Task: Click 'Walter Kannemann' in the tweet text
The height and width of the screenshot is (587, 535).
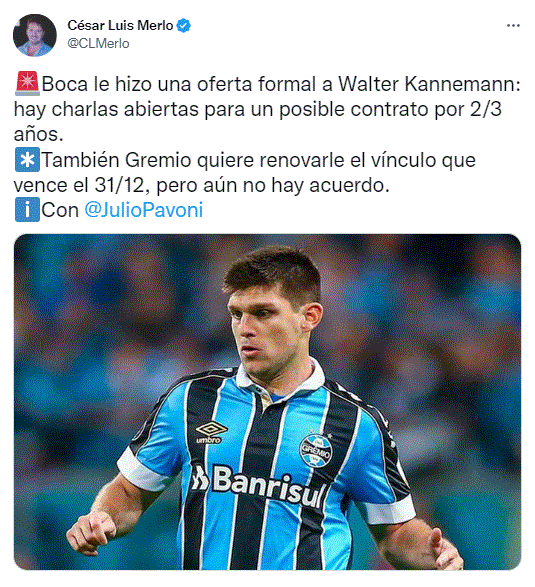Action: coord(427,83)
